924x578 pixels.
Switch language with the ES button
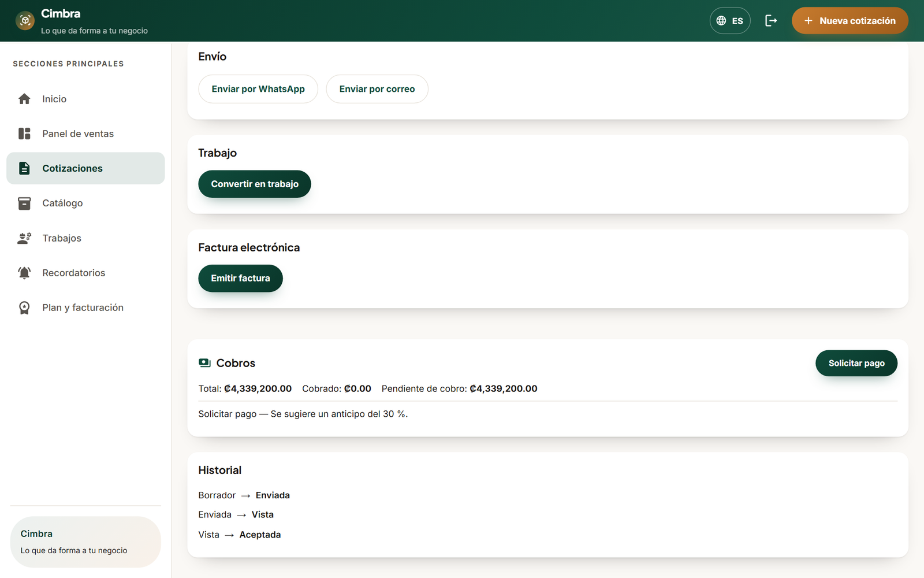point(730,21)
